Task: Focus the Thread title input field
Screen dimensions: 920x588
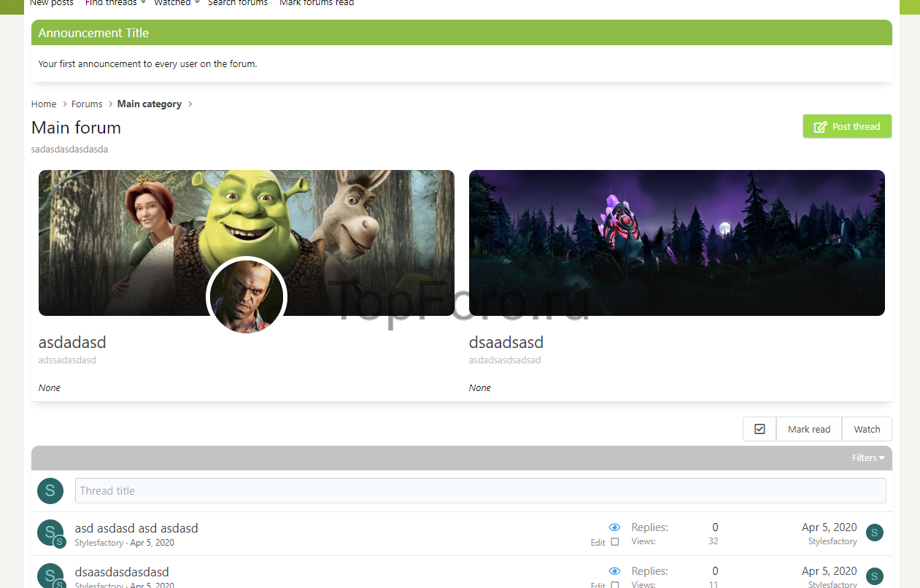Action: (x=481, y=491)
